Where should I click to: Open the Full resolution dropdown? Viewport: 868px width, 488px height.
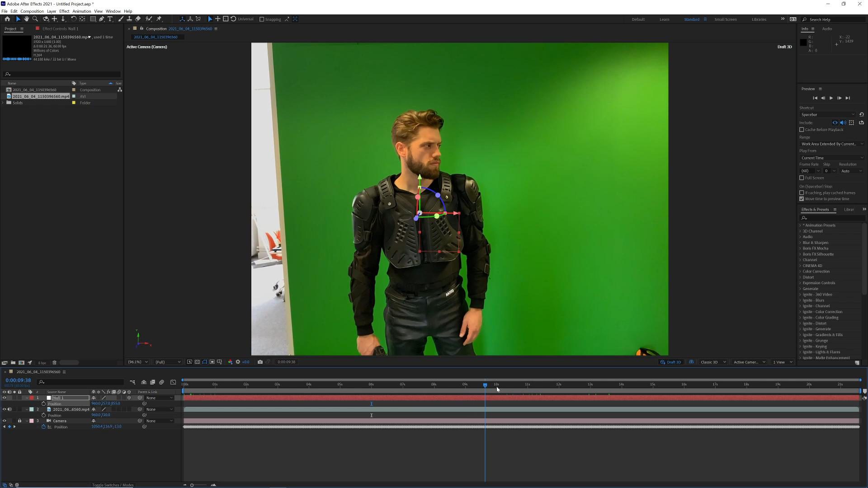pos(168,362)
